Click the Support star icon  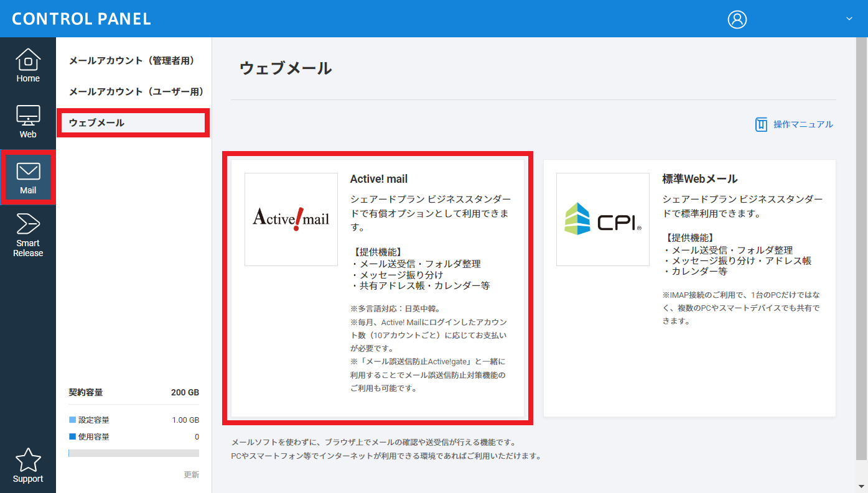coord(28,461)
